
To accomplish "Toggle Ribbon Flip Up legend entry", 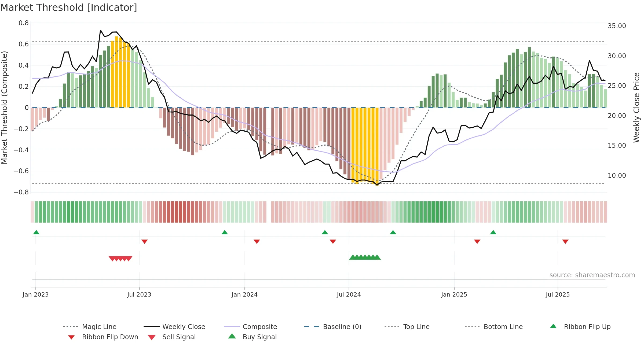I will pos(580,327).
